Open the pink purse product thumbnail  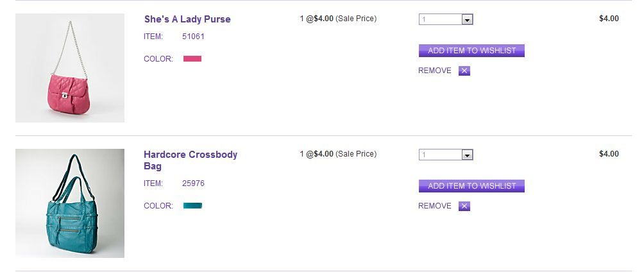coord(70,68)
